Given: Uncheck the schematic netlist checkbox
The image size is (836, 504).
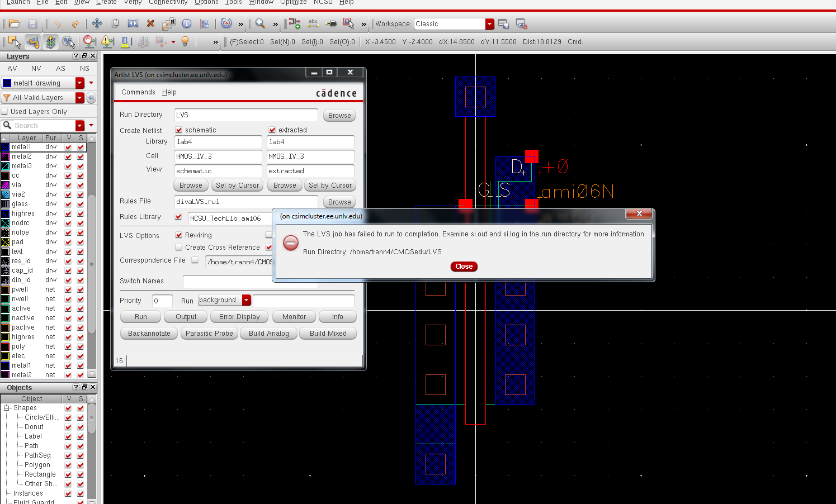Looking at the screenshot, I should 179,130.
